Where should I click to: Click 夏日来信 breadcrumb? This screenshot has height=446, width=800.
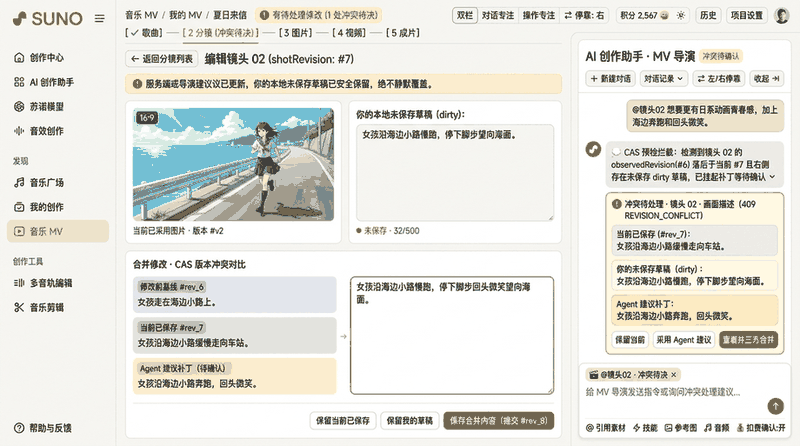(230, 15)
